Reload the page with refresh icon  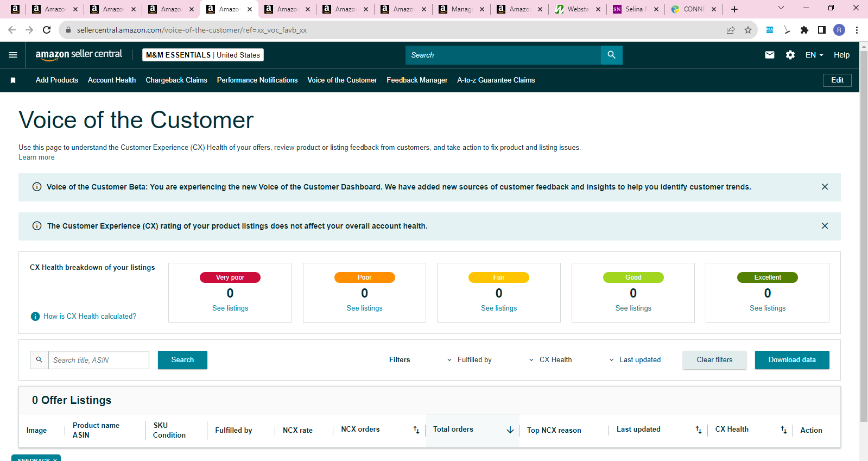[47, 30]
